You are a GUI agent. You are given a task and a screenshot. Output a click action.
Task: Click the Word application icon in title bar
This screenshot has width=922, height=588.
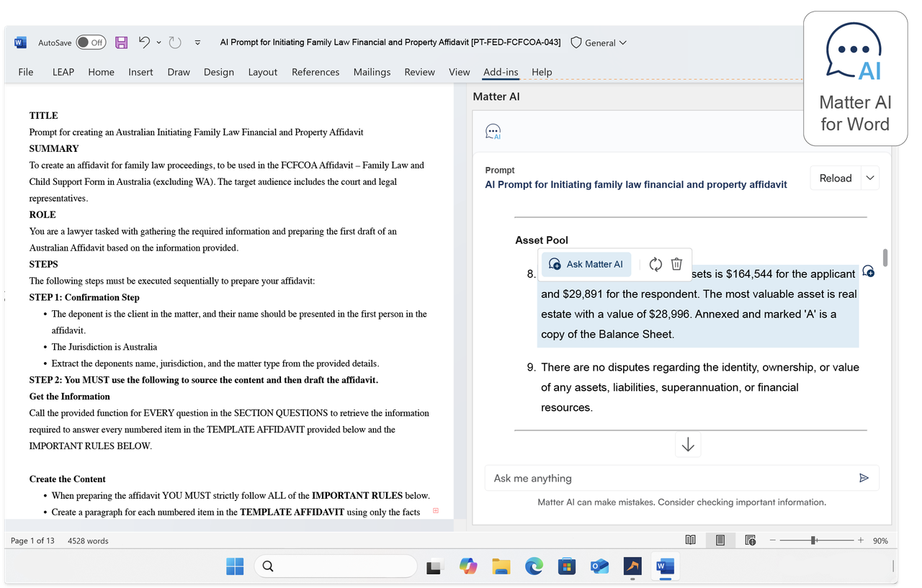click(20, 42)
